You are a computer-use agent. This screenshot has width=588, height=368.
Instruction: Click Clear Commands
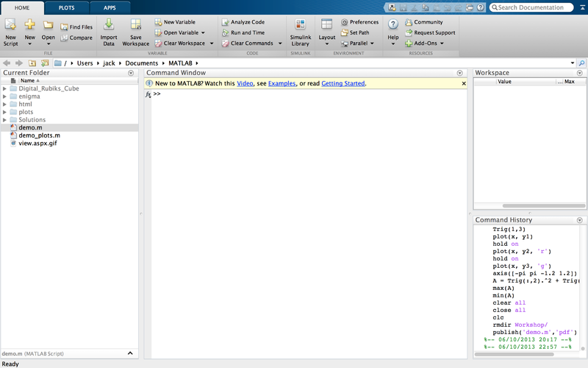pyautogui.click(x=248, y=43)
